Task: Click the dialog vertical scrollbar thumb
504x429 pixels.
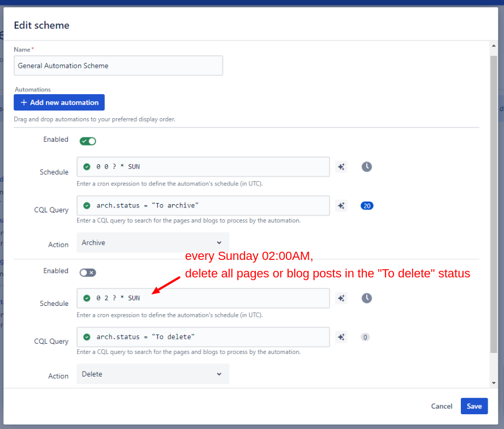Action: coord(494,204)
